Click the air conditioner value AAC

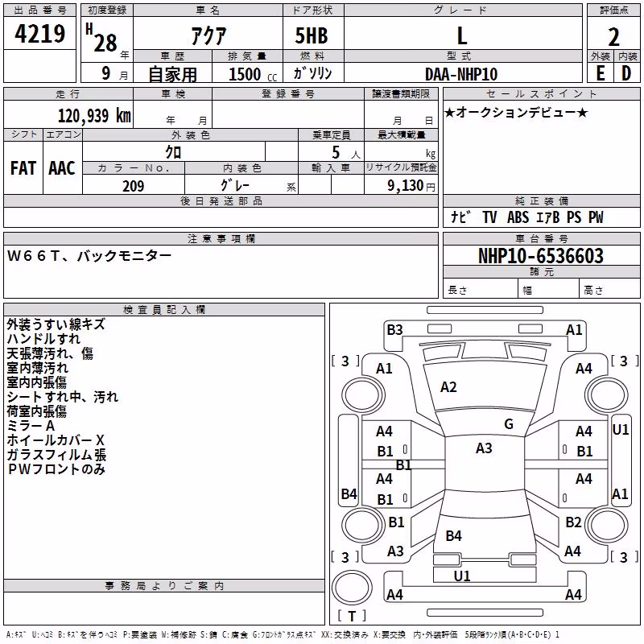pos(62,168)
